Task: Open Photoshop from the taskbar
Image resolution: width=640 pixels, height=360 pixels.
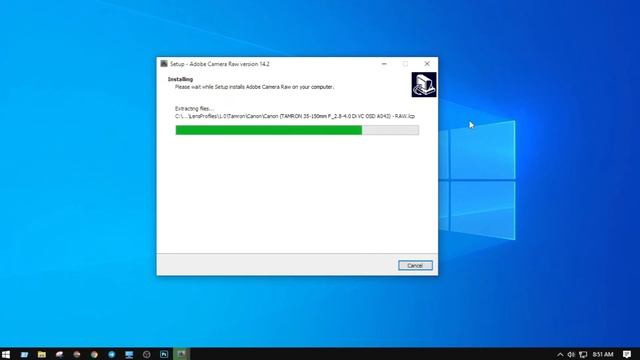Action: point(164,354)
